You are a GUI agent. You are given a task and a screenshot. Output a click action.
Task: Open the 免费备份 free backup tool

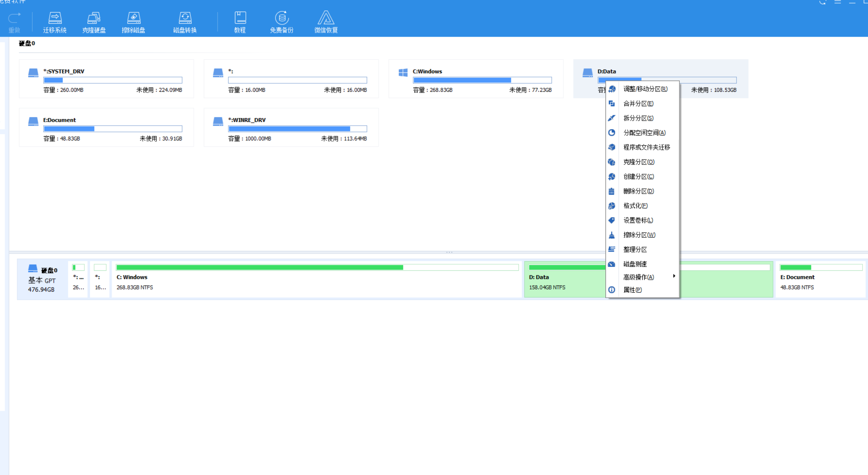pyautogui.click(x=282, y=22)
